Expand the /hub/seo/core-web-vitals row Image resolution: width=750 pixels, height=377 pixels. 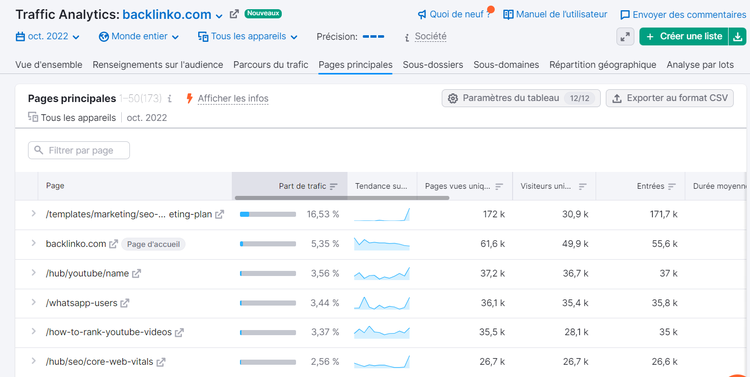[33, 361]
